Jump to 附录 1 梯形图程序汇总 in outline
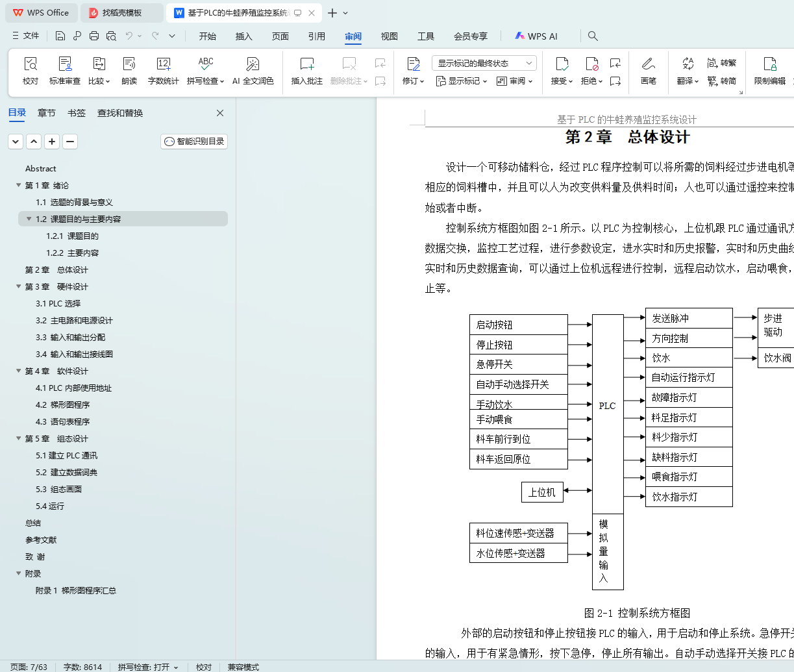The width and height of the screenshot is (794, 672). click(x=76, y=591)
